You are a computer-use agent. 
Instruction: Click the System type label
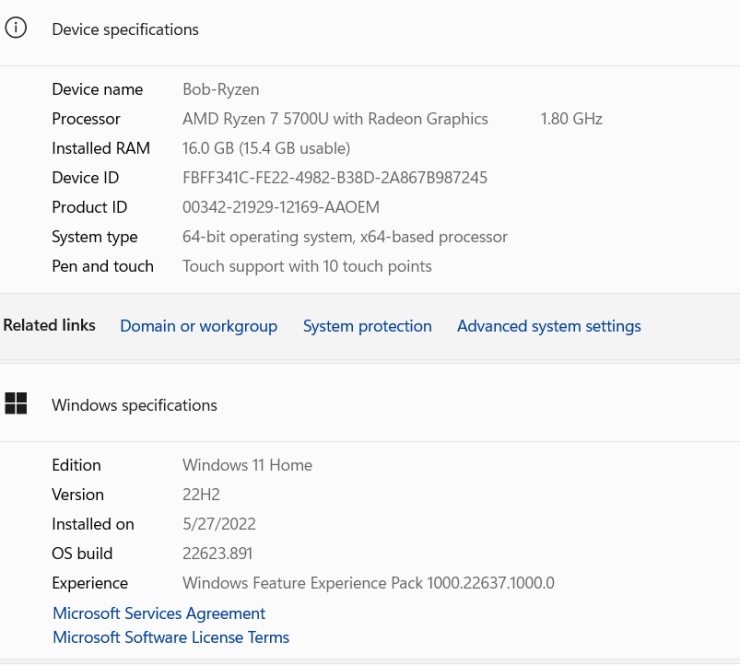(x=94, y=237)
